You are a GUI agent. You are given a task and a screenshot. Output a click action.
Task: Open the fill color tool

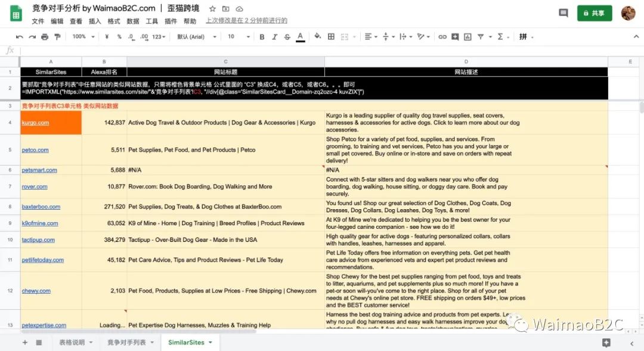click(317, 36)
